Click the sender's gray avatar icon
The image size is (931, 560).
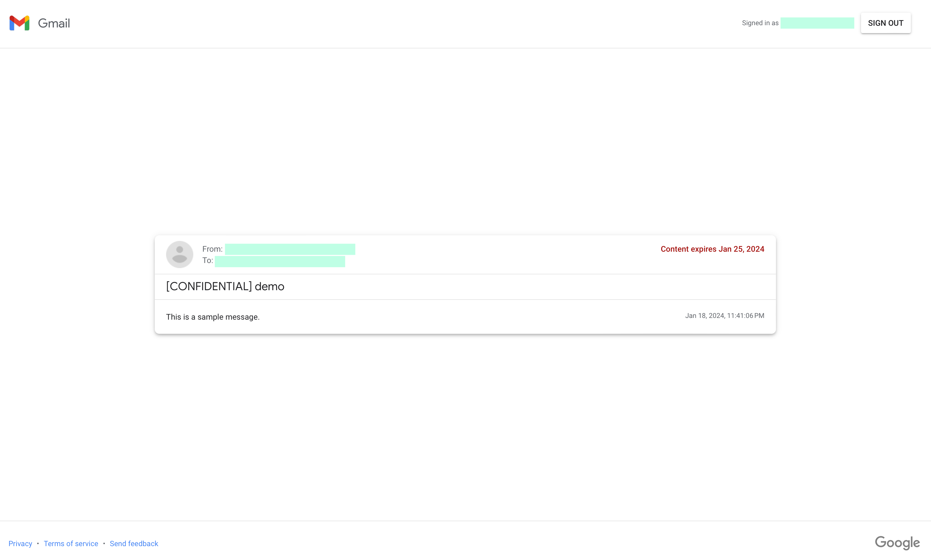point(179,254)
